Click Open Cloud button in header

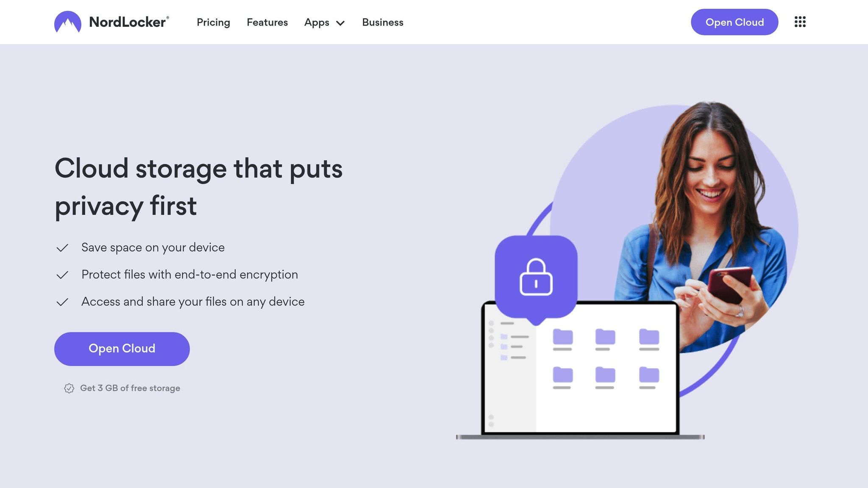tap(734, 22)
